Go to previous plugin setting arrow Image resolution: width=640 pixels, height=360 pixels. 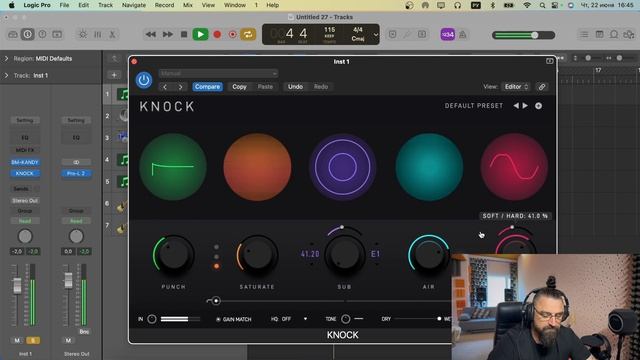pos(165,87)
